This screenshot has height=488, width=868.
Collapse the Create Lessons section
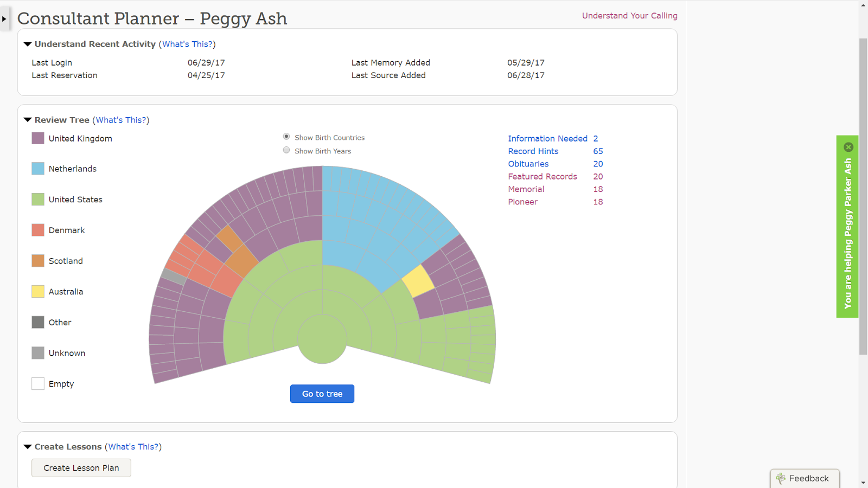coord(28,447)
